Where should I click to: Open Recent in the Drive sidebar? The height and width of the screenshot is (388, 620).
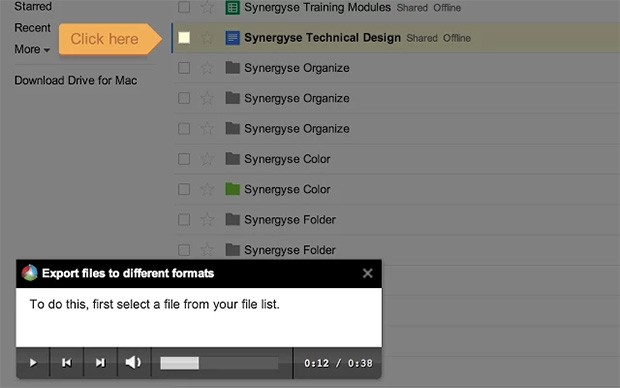32,28
